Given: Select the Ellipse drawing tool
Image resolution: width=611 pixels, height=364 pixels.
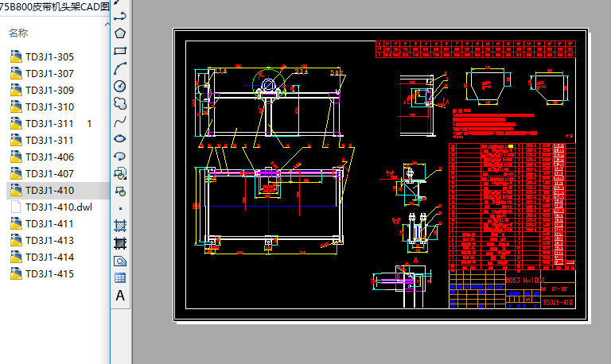Looking at the screenshot, I should [120, 138].
